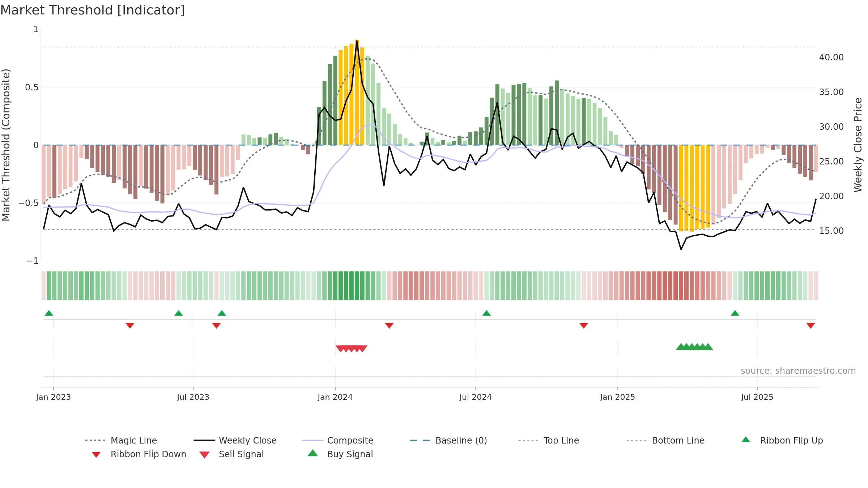Click the 30.00 price axis label
The width and height of the screenshot is (868, 488).
click(831, 127)
